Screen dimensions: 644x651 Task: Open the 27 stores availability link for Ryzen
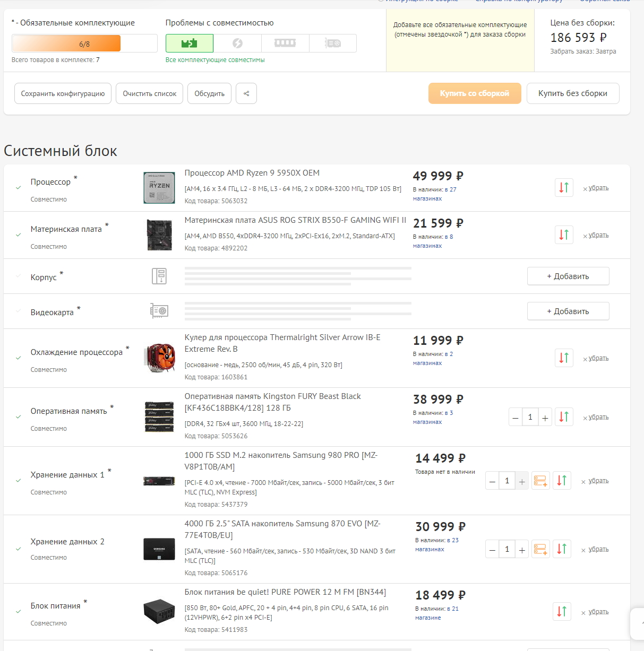click(435, 194)
